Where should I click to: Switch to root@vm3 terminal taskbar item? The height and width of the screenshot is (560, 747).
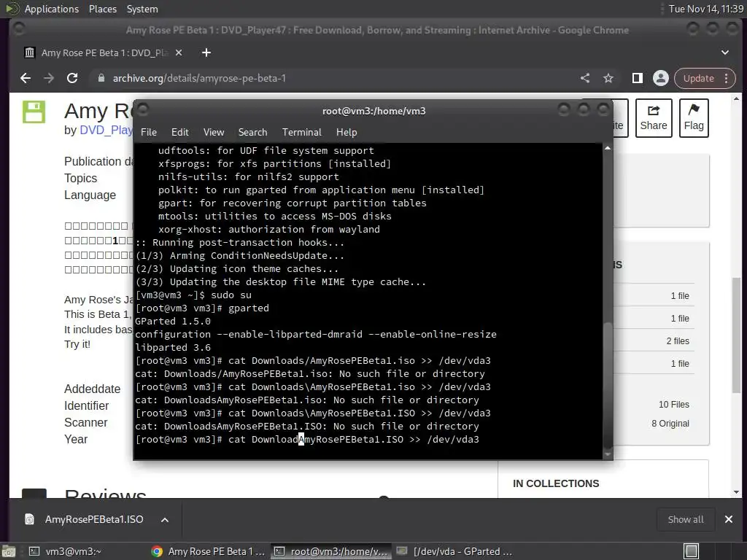pos(332,551)
